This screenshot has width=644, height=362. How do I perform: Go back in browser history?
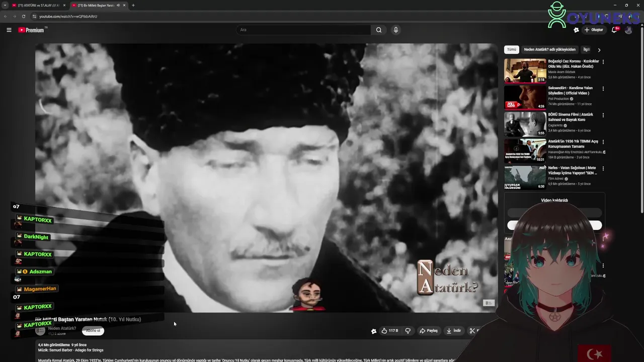(6, 17)
